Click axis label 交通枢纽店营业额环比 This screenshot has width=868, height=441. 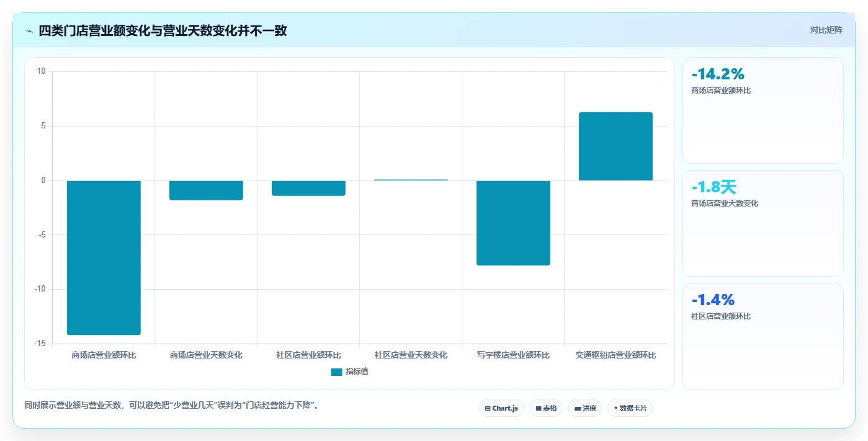pyautogui.click(x=615, y=355)
